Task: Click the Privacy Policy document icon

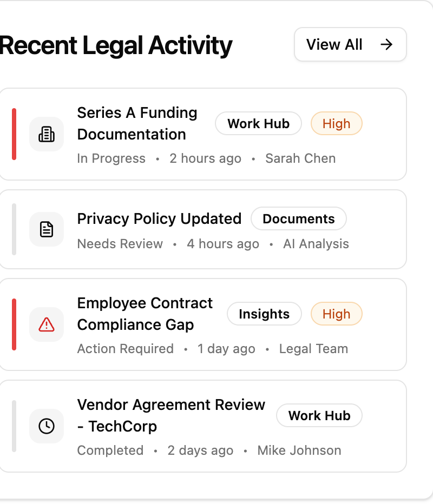Action: point(47,229)
